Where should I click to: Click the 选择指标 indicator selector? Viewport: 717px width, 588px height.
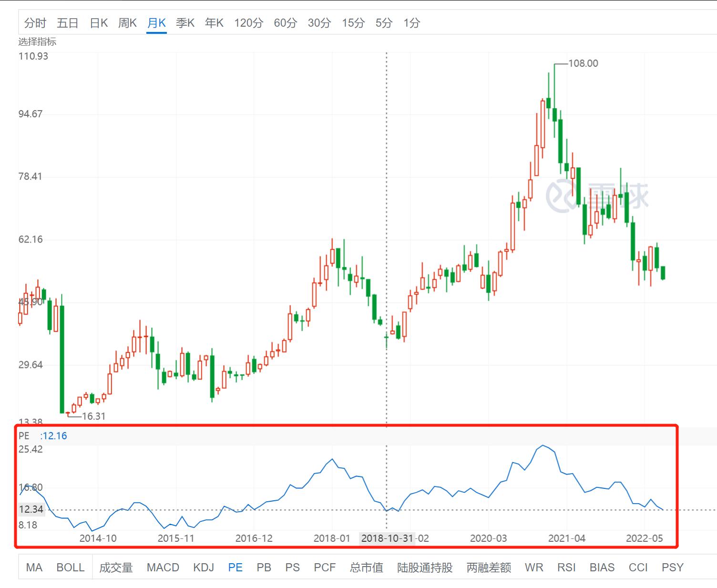click(37, 42)
